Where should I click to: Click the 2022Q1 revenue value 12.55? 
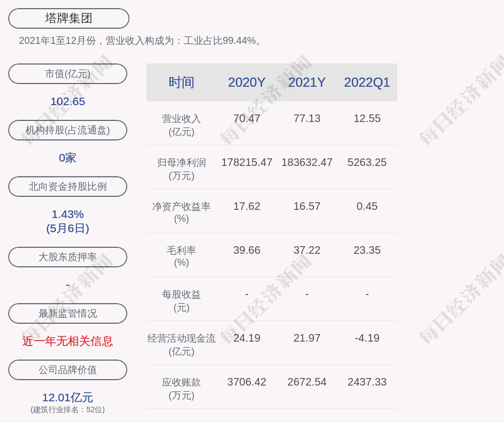tap(367, 118)
